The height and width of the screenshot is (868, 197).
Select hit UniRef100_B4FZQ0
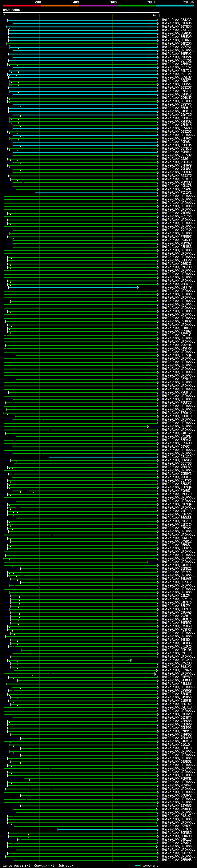[177, 43]
